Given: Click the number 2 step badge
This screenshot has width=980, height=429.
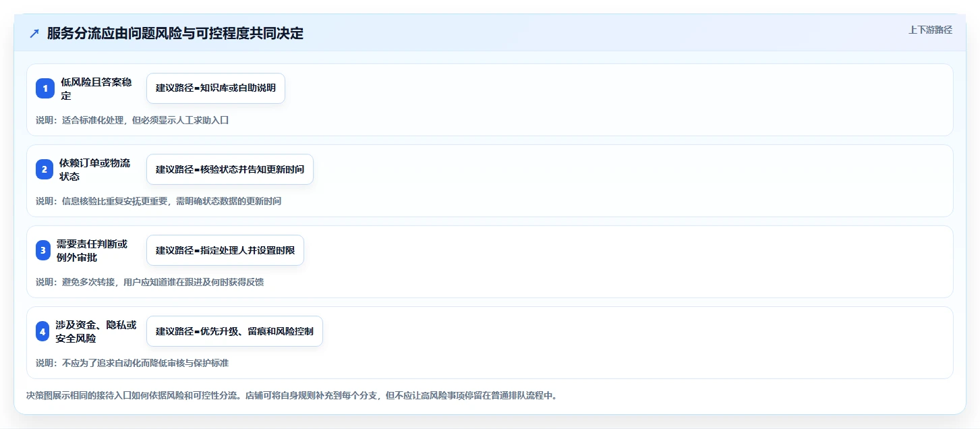Looking at the screenshot, I should [45, 169].
